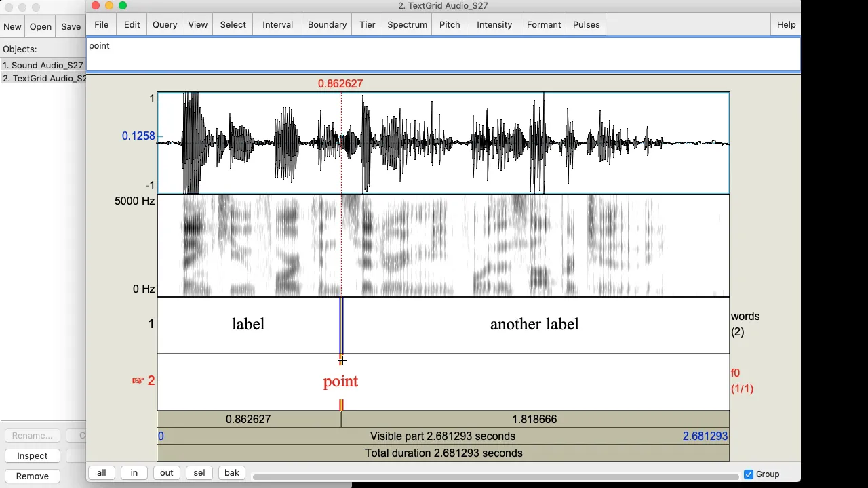Open the Edit menu
This screenshot has width=868, height=488.
pyautogui.click(x=132, y=24)
